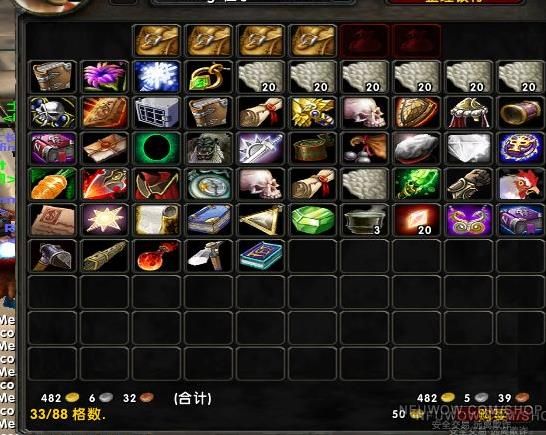Click the red potion flask
The image size is (546, 435).
(x=157, y=256)
